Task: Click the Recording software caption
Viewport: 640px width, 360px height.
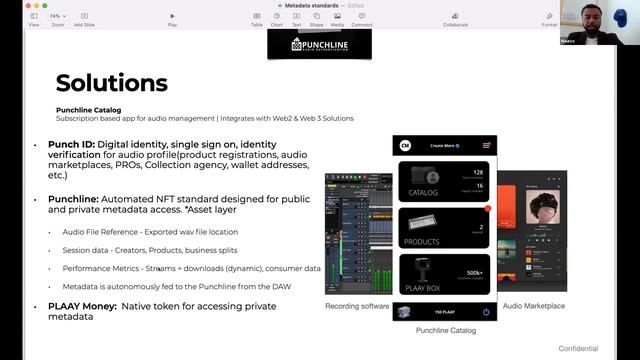Action: coord(357,306)
